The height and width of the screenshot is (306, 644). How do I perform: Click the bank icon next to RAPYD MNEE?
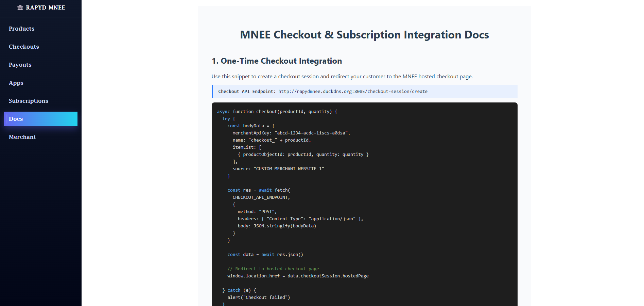[20, 7]
